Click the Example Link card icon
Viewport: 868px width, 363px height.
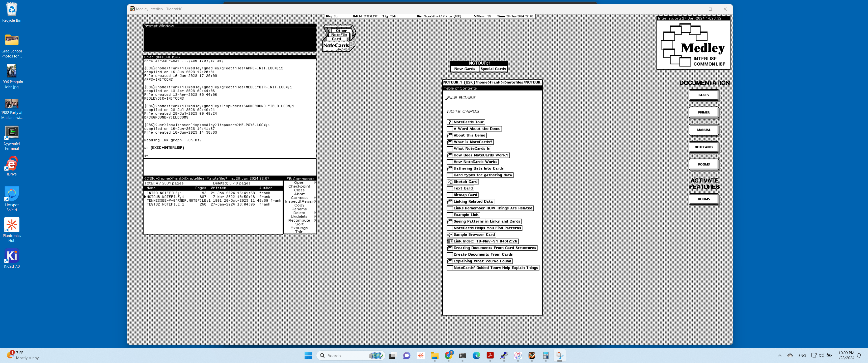pos(449,215)
